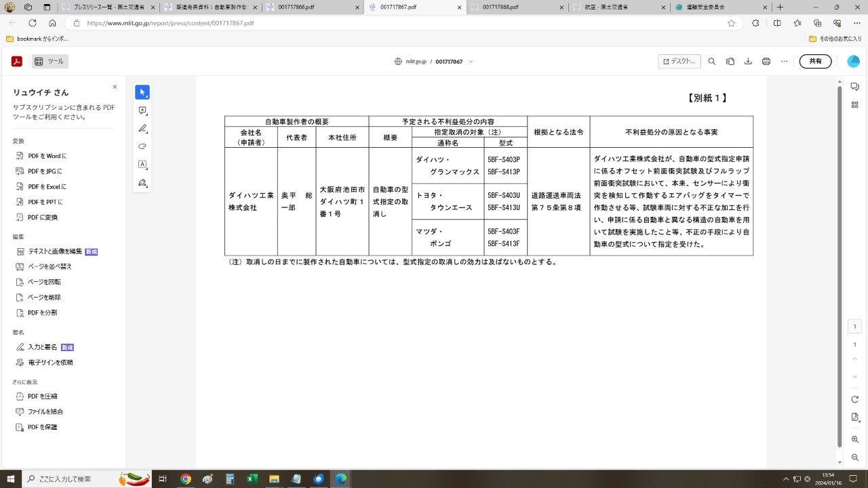Select PDF を PPT に conversion
868x488 pixels.
click(x=40, y=202)
